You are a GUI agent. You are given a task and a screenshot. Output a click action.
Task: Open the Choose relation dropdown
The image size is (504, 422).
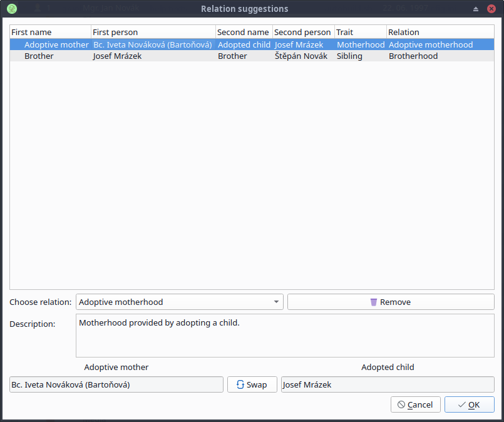pyautogui.click(x=179, y=302)
